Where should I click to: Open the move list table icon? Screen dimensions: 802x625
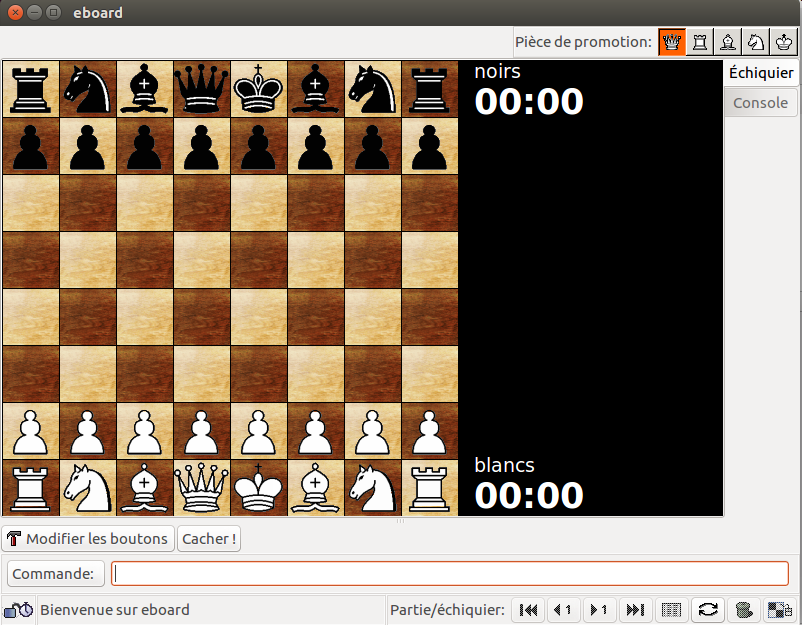coord(672,610)
